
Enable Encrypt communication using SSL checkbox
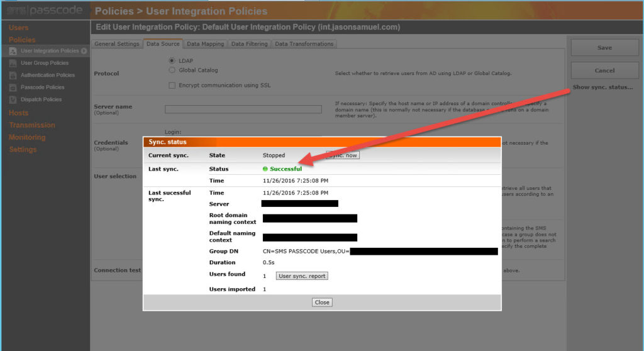172,85
